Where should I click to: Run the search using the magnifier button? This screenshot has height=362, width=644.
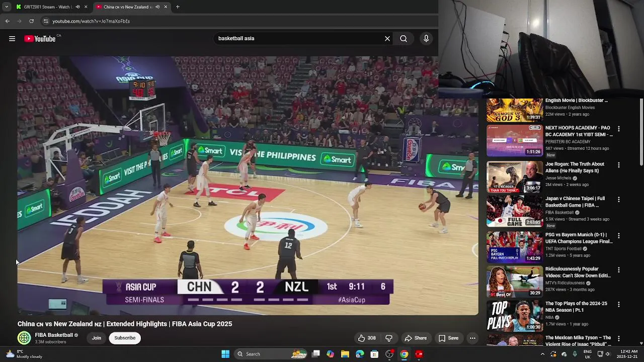pyautogui.click(x=404, y=39)
